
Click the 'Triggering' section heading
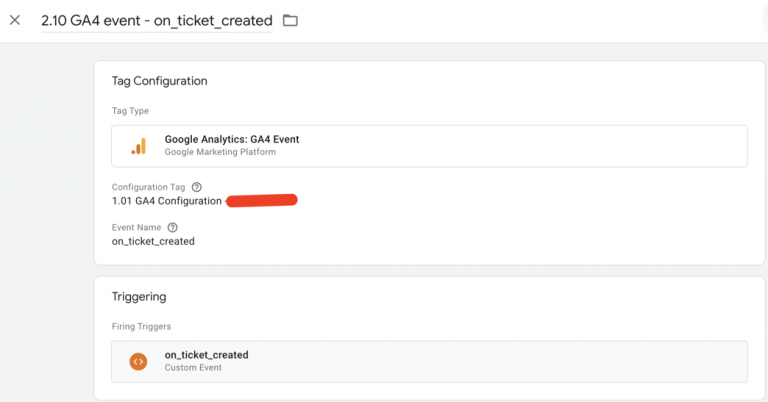139,297
